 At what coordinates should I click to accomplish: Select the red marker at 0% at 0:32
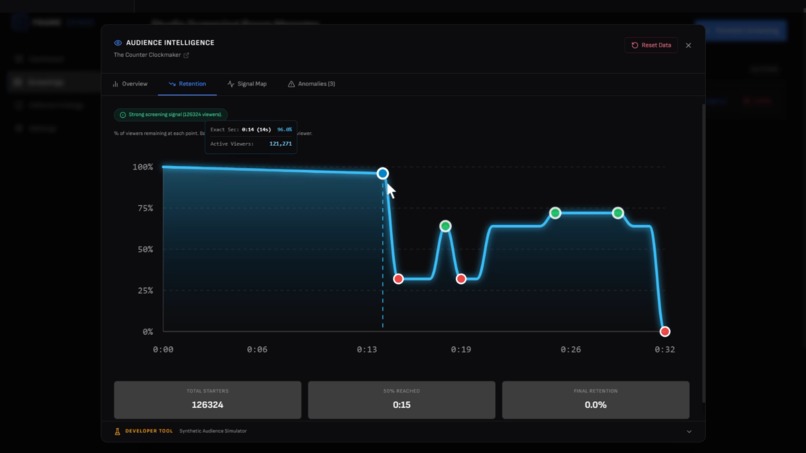(x=665, y=332)
